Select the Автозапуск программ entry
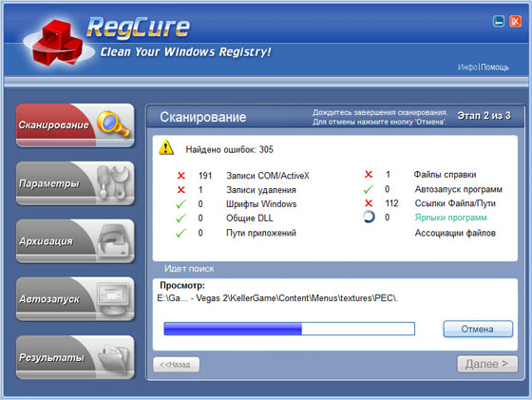Viewport: 532px width, 400px height. pos(458,189)
